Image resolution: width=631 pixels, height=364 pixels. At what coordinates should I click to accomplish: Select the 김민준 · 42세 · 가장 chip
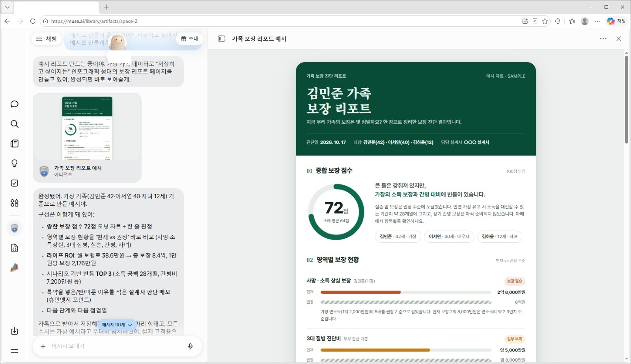tap(398, 236)
